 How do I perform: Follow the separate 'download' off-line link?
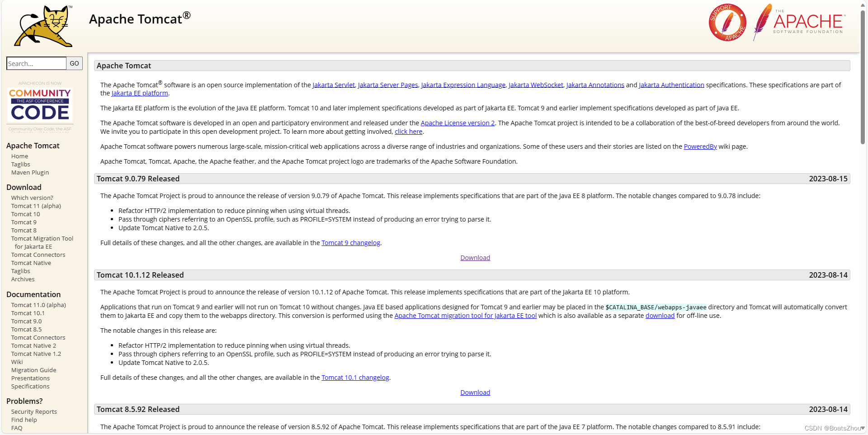660,316
